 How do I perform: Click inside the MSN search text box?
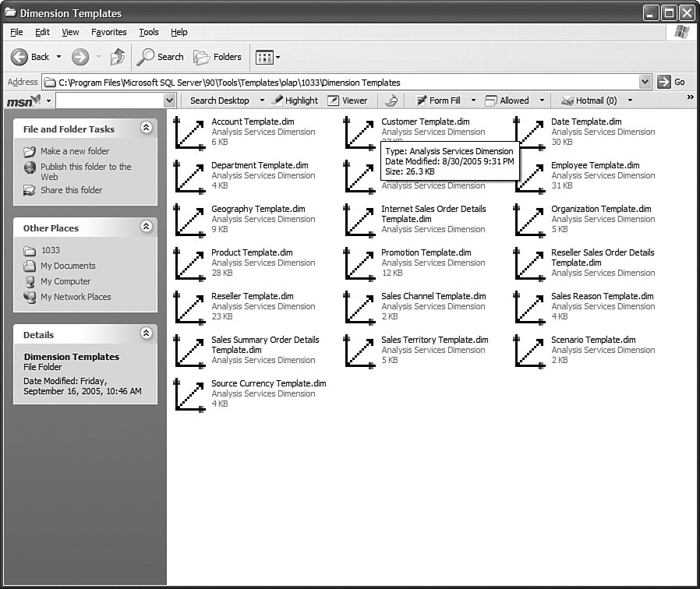coord(110,101)
